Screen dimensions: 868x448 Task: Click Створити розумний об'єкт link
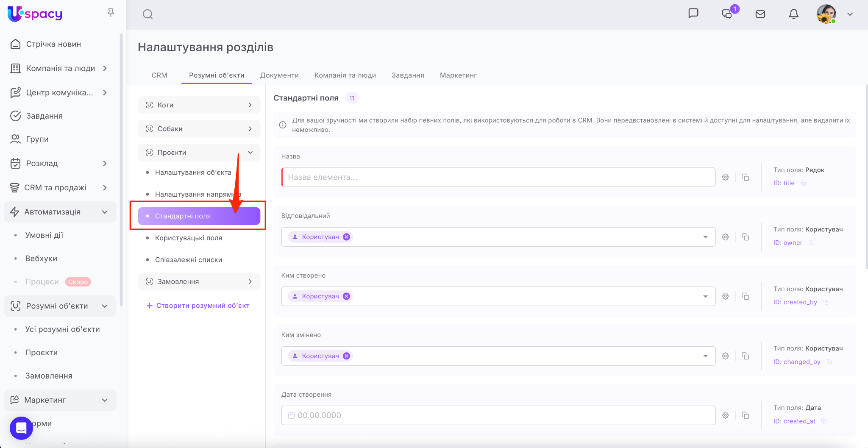pos(198,306)
